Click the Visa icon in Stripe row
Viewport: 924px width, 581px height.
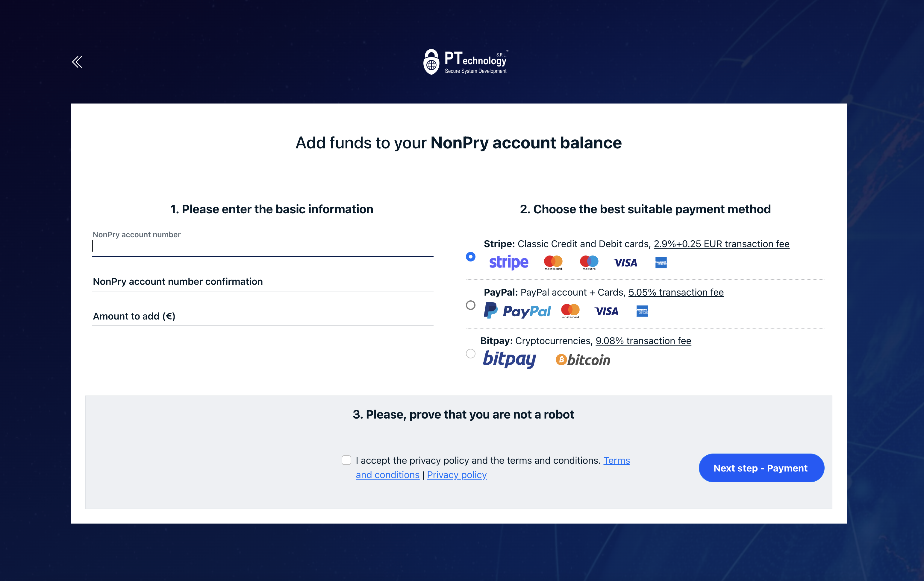(x=625, y=263)
